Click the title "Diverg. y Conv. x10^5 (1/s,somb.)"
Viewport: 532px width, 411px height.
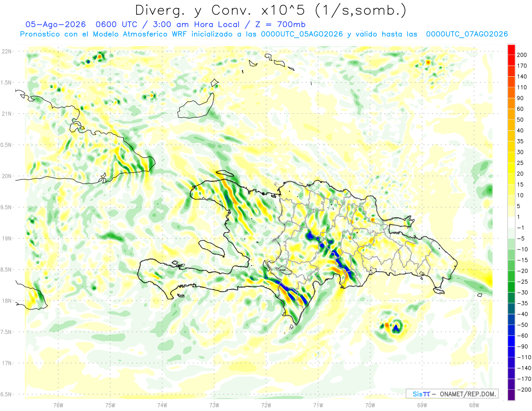pos(270,10)
